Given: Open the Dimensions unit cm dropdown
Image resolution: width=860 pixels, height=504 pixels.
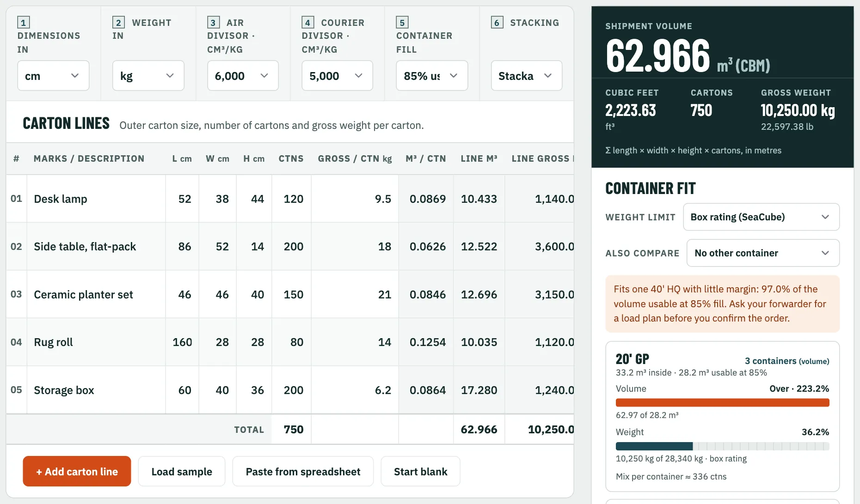Looking at the screenshot, I should pos(53,76).
